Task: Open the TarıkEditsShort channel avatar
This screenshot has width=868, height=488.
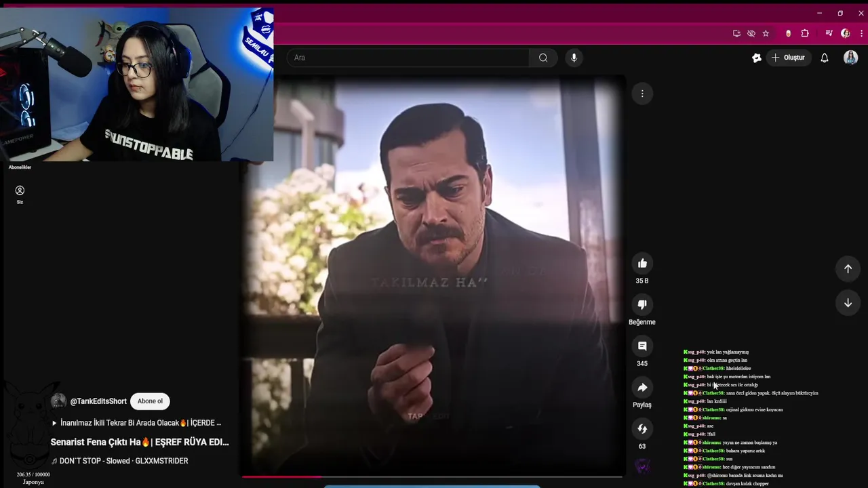Action: (x=58, y=401)
